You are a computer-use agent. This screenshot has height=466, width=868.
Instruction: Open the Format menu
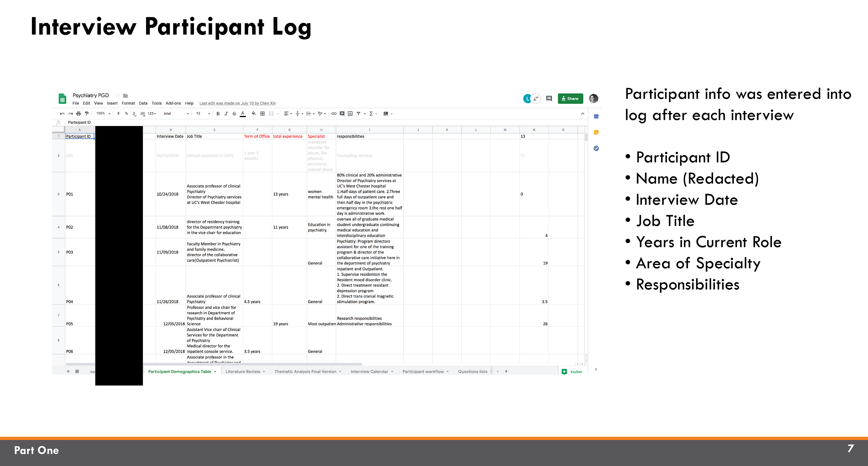tap(128, 103)
